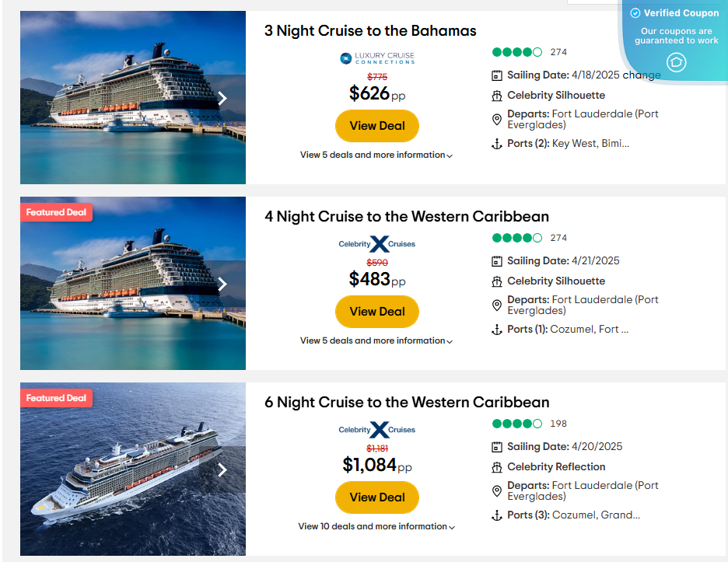
Task: Click the Celebrity Cruises logo on 4 Night cruise
Action: click(376, 243)
